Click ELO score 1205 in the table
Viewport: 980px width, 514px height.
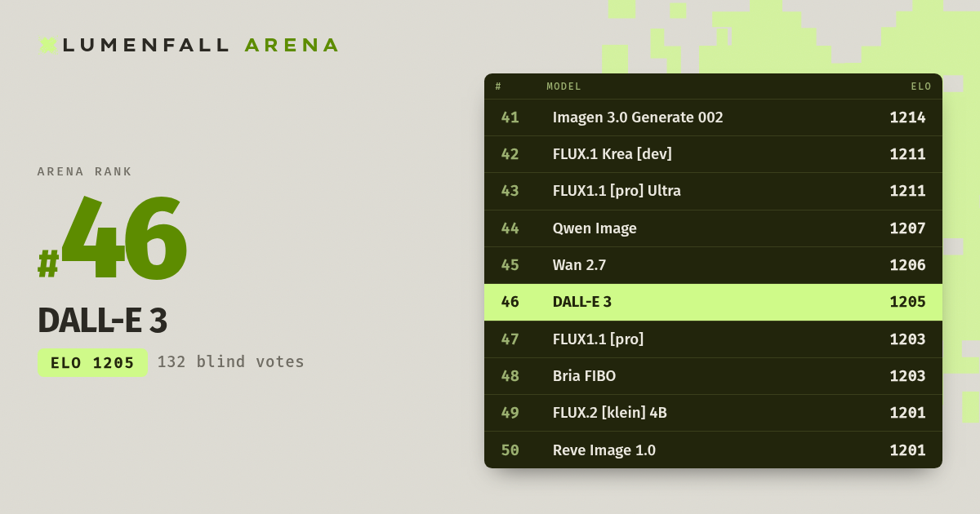point(907,302)
